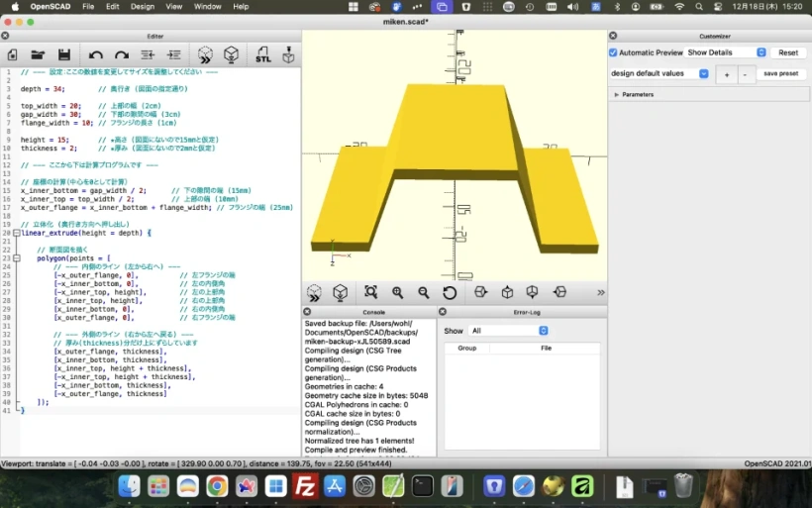Click the Export as STL icon
Screen dimensions: 812x508
click(x=263, y=54)
